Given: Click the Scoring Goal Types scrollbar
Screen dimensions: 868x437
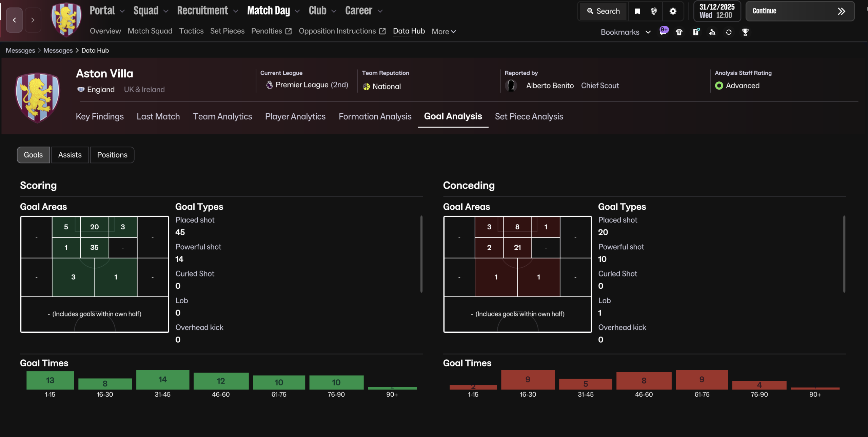Looking at the screenshot, I should 421,254.
